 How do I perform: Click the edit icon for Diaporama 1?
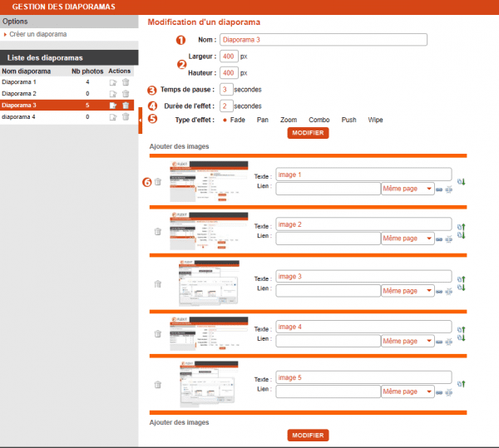(x=112, y=82)
